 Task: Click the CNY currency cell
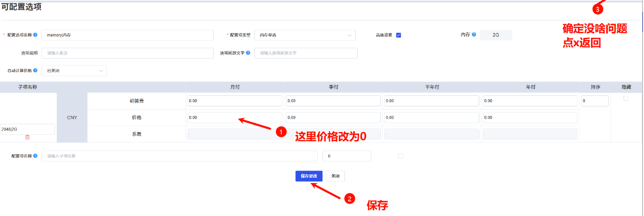point(72,117)
